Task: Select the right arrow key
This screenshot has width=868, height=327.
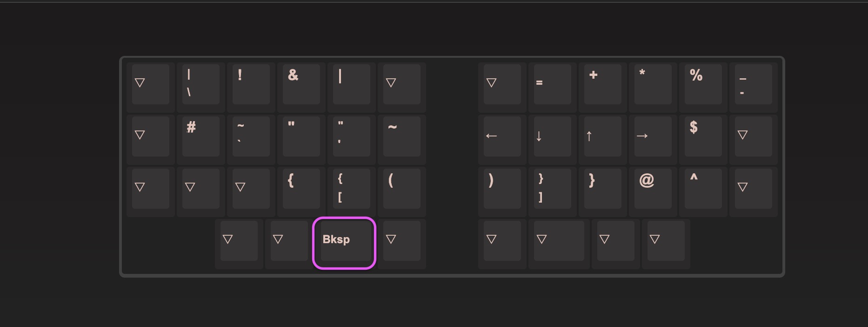Action: (653, 136)
